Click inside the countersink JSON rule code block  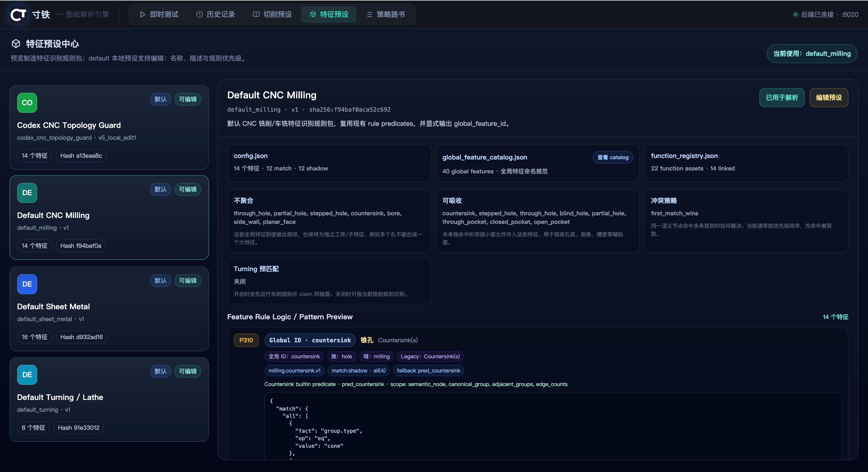tap(553, 426)
